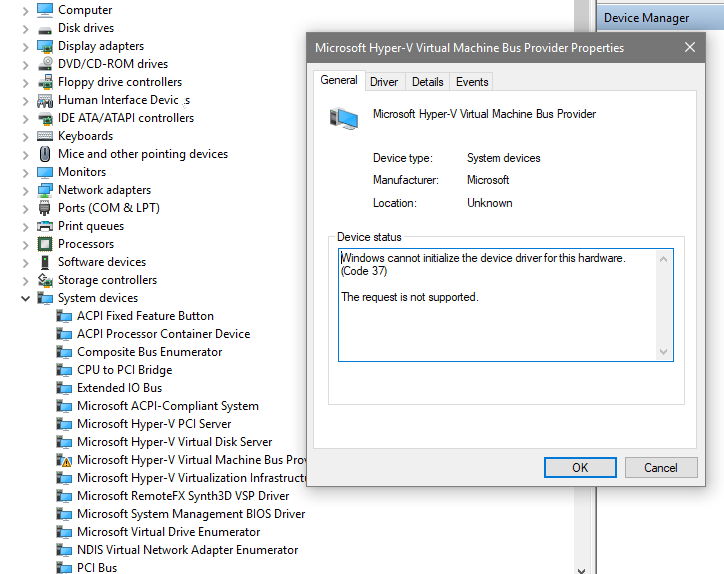Expand the Keyboards node
The width and height of the screenshot is (724, 574).
[25, 137]
